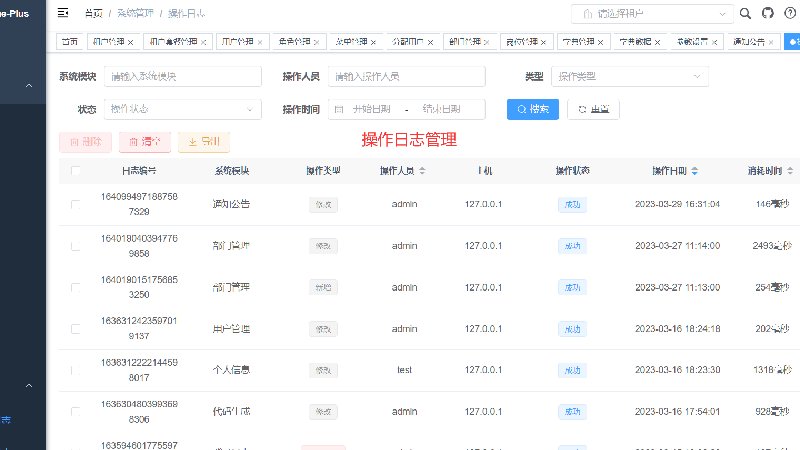Focus the 操作人员 input field

coord(407,77)
